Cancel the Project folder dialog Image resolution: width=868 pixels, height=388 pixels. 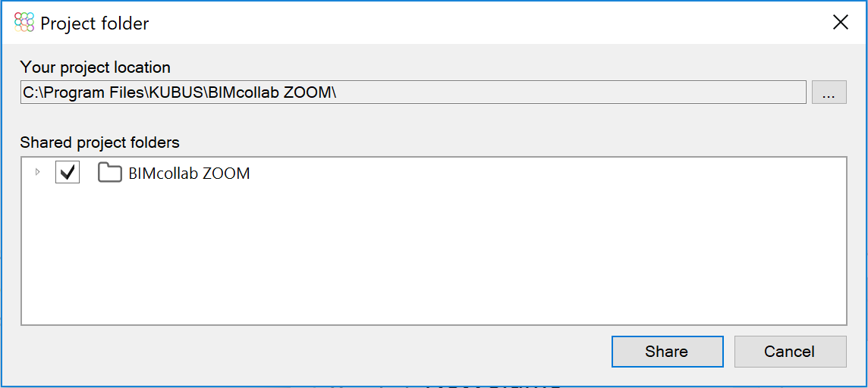[790, 352]
